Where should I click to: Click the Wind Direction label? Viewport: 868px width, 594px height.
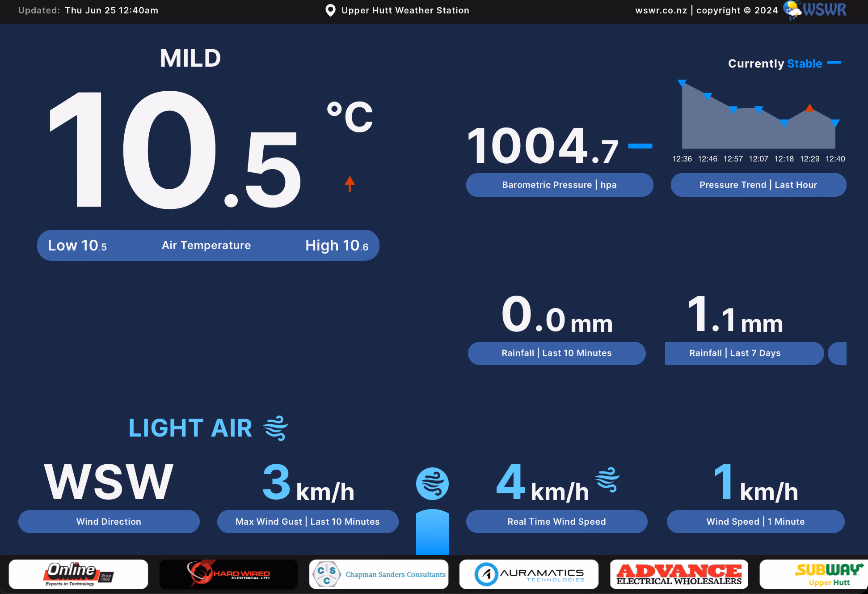coord(109,522)
